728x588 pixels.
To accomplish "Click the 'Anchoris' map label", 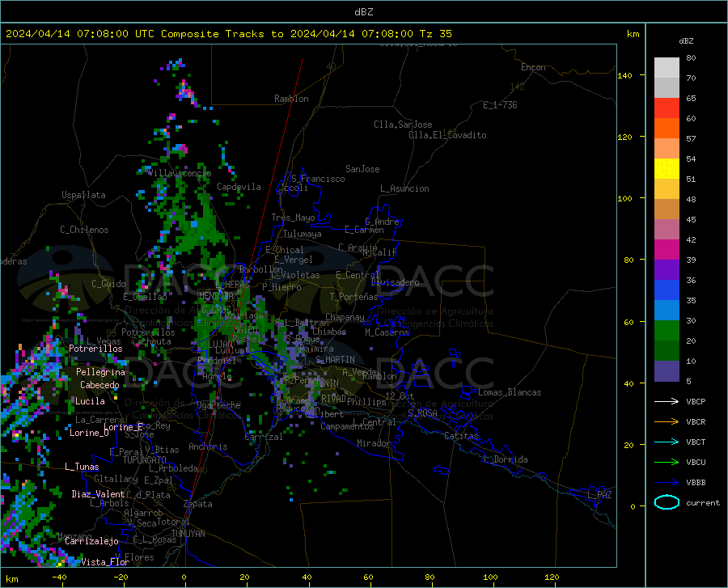I will coord(208,447).
